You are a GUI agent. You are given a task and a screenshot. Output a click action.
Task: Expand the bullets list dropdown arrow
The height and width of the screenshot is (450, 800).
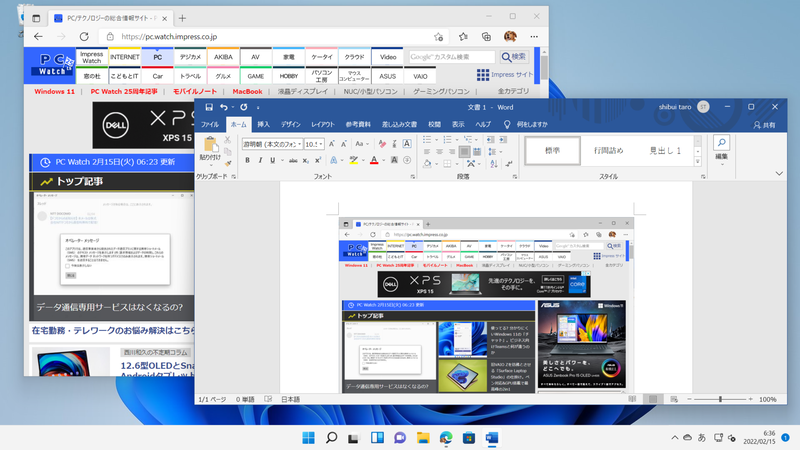[436, 140]
